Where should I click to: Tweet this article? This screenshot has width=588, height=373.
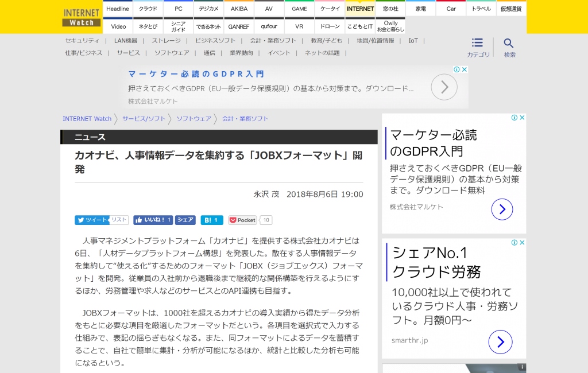coord(92,220)
